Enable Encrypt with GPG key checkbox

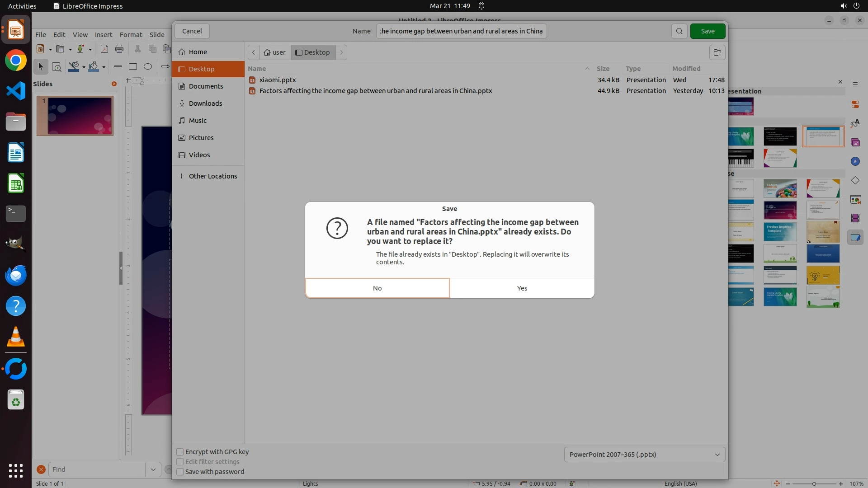coord(180,452)
